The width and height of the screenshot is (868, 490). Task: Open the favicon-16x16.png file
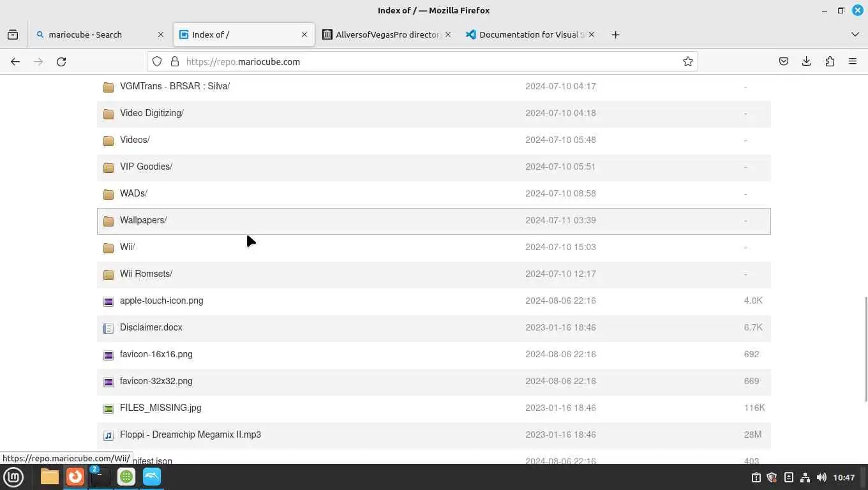point(156,354)
